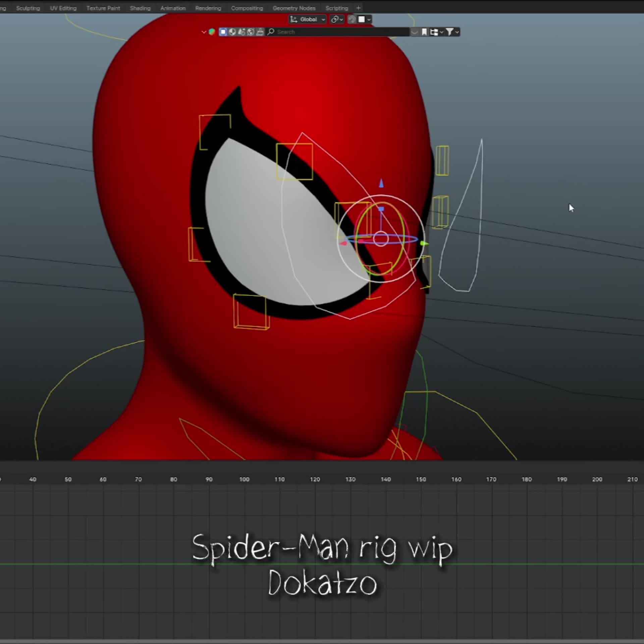This screenshot has height=644, width=644.
Task: Click the colorful asset library icon
Action: [x=212, y=32]
